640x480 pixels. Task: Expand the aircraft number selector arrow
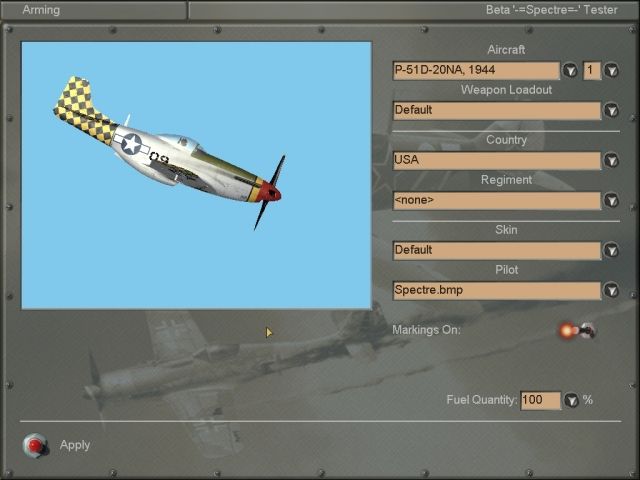(611, 70)
